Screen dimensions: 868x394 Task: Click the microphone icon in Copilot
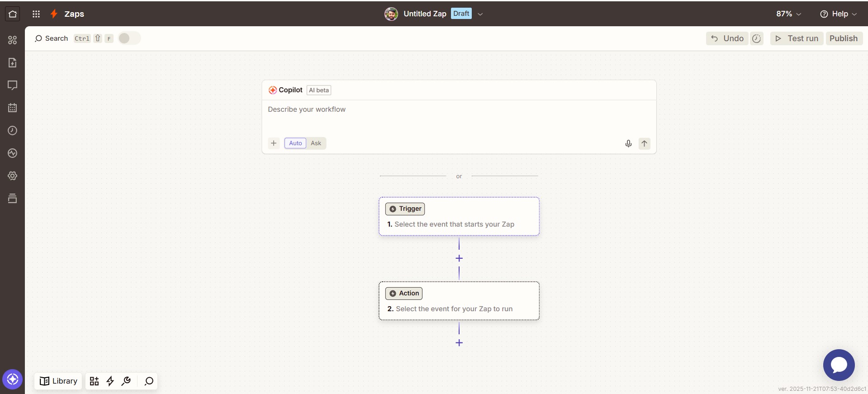click(628, 143)
